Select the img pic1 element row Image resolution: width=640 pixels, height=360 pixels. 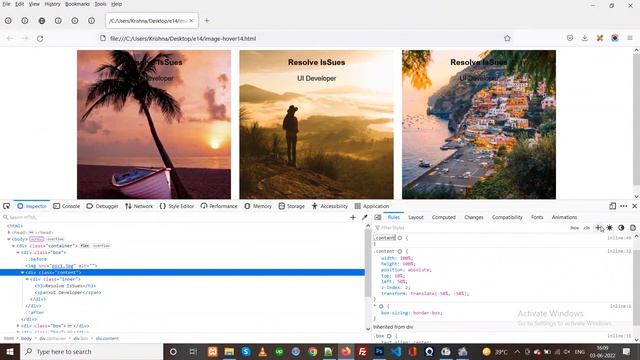(x=61, y=266)
